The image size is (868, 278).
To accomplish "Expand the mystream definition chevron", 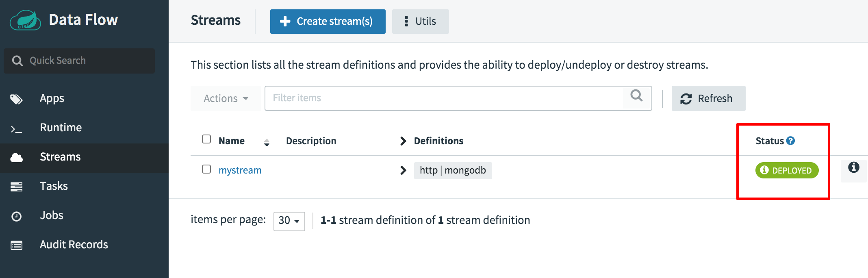I will pyautogui.click(x=403, y=170).
